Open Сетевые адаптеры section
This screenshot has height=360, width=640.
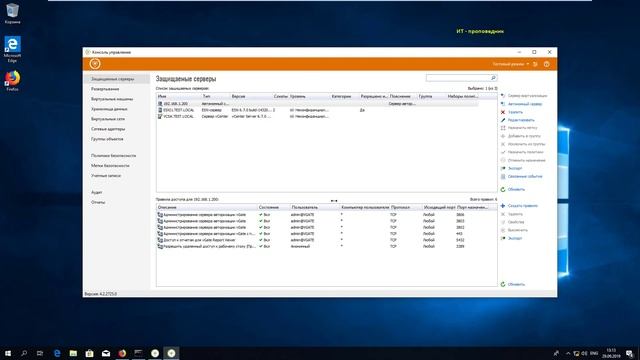tap(108, 129)
